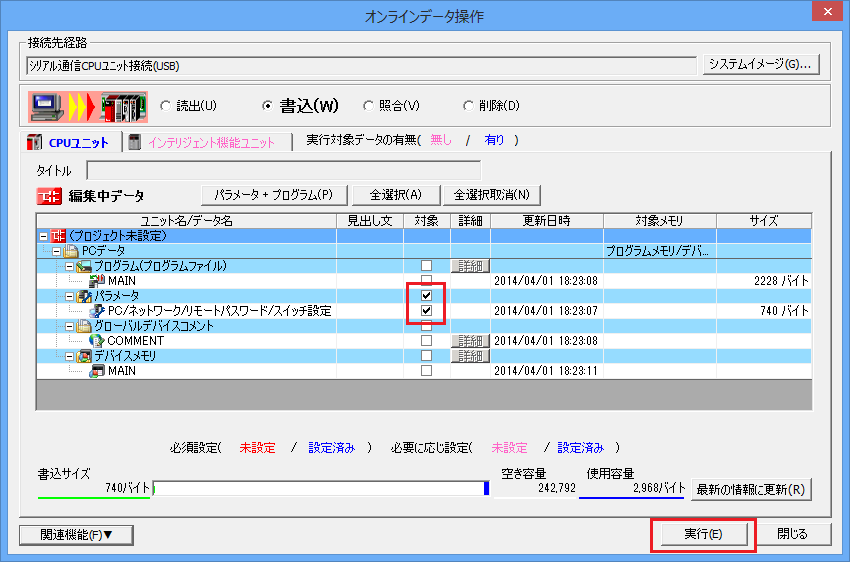
Task: Click the PC/ネットワーク parameter item icon
Action: click(97, 311)
